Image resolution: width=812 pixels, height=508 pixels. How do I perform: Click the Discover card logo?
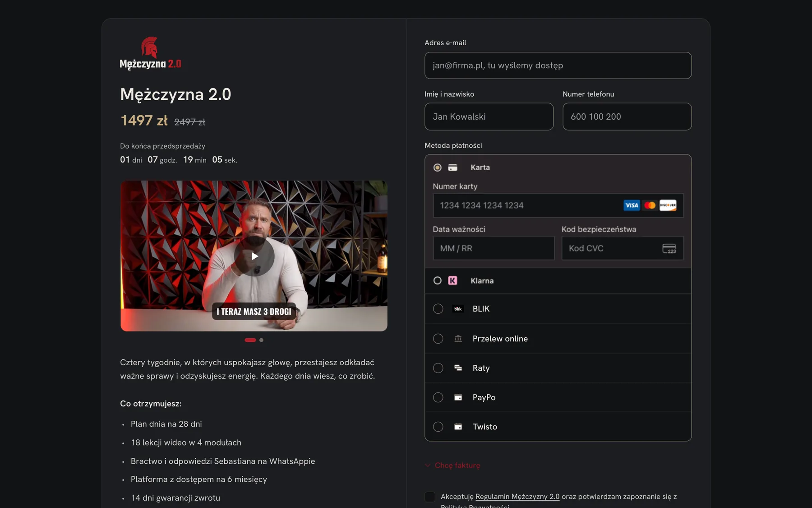pos(668,205)
